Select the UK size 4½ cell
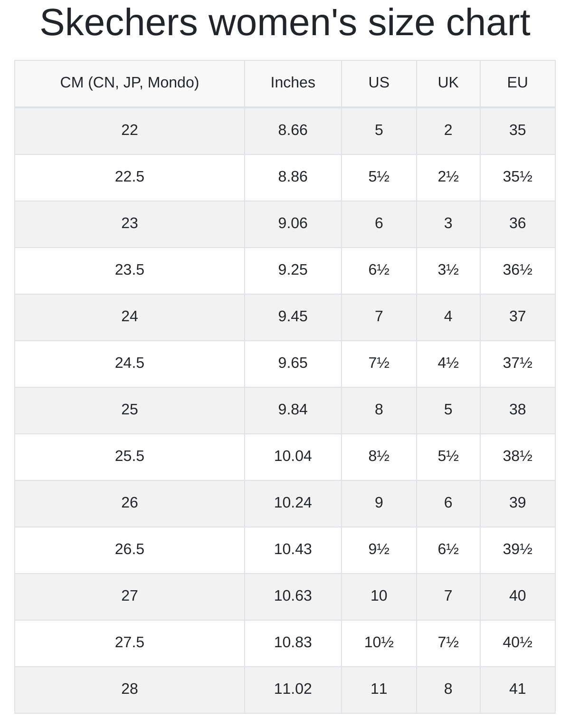This screenshot has height=728, width=570. [x=448, y=364]
